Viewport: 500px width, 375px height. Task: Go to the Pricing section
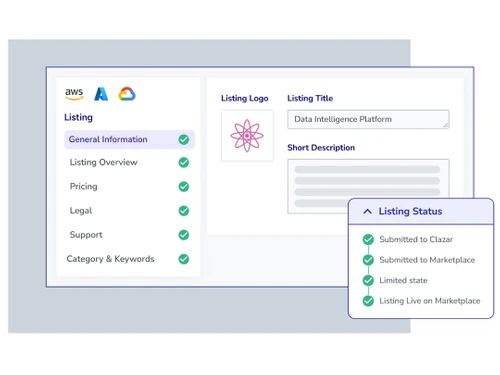coord(129,186)
